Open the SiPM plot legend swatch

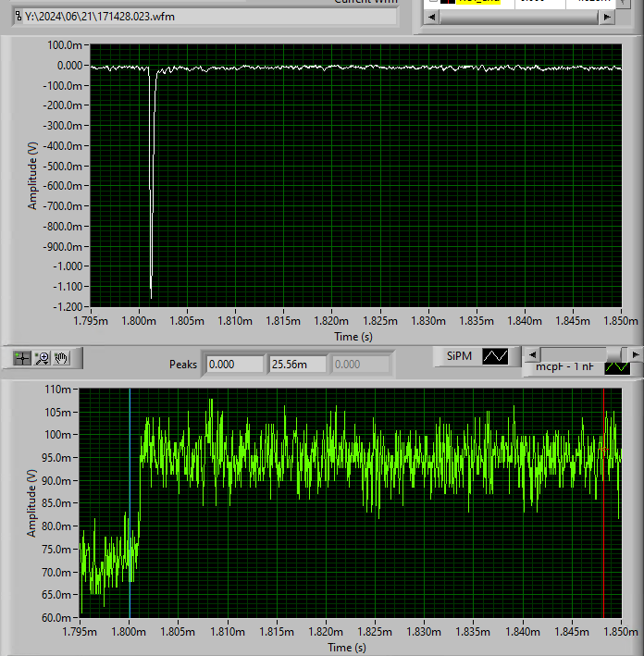pyautogui.click(x=495, y=356)
